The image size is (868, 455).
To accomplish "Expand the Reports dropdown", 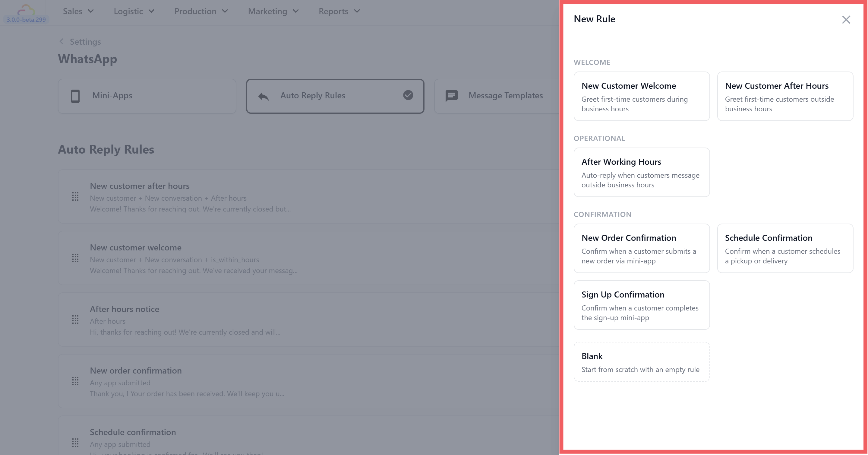I will 339,11.
